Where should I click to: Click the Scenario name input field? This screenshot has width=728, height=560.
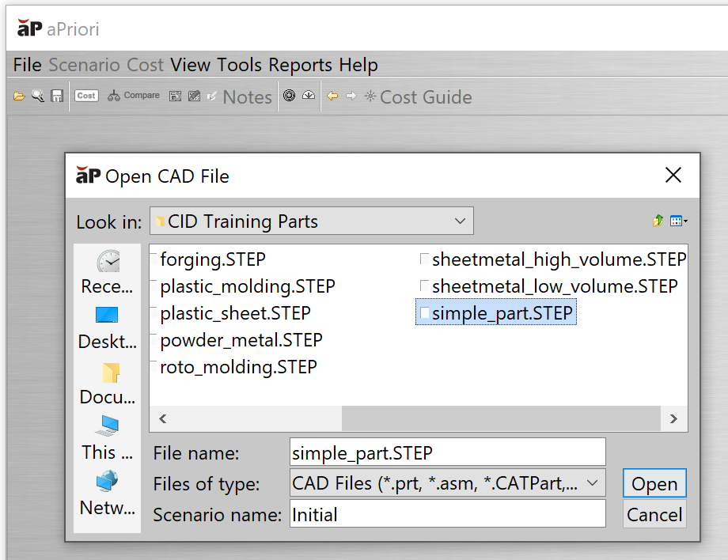click(448, 514)
